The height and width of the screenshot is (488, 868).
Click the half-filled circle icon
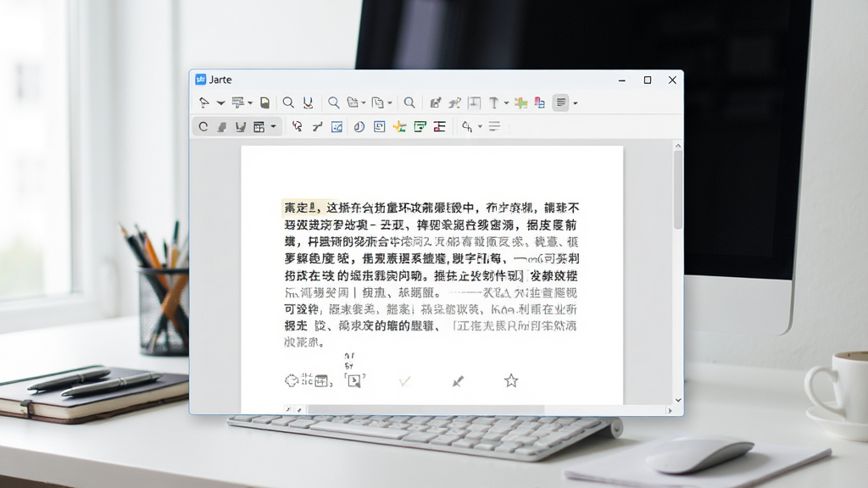359,127
